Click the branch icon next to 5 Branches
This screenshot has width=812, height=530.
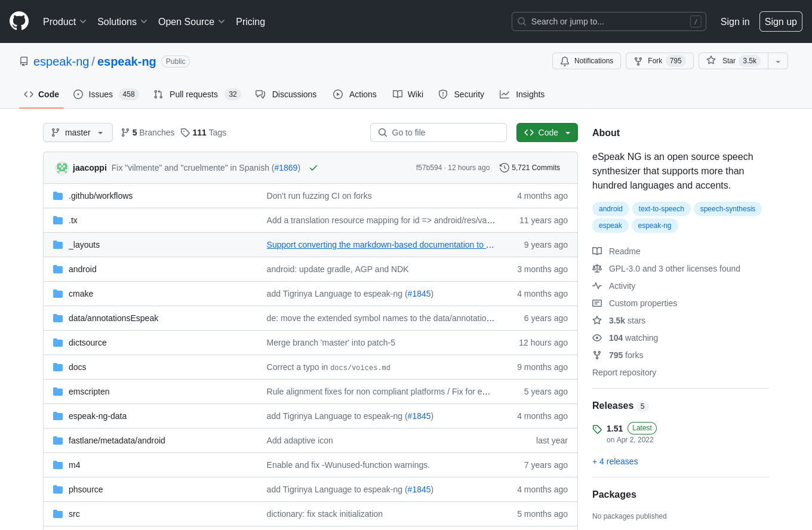point(125,132)
